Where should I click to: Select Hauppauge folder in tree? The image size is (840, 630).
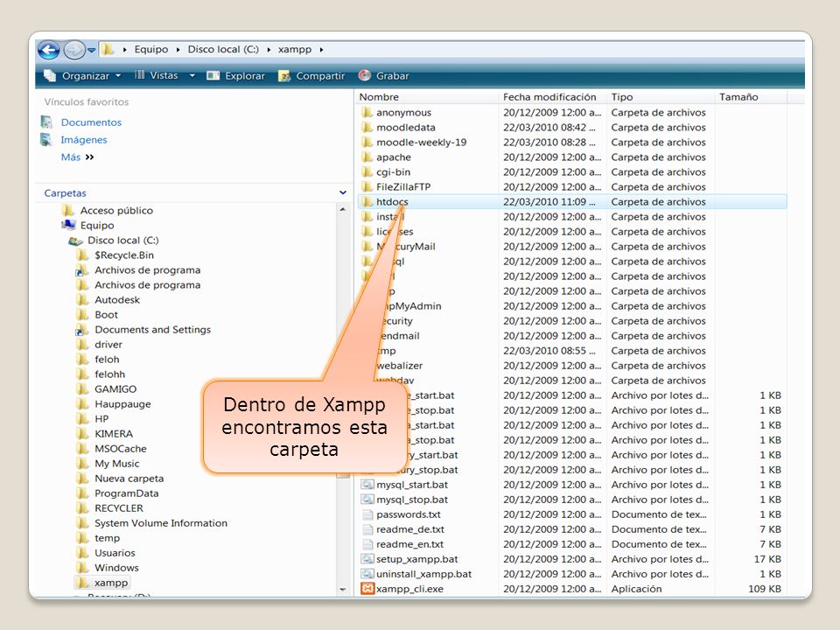122,404
